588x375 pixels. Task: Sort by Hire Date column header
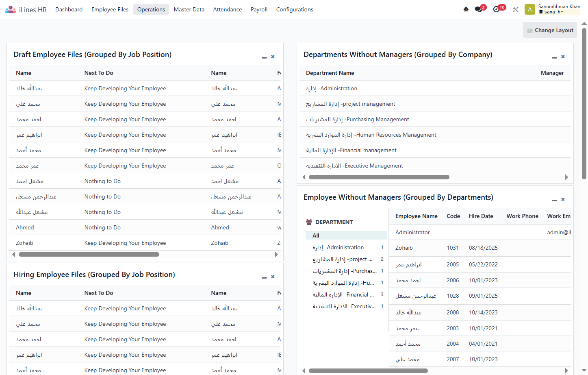pos(481,216)
